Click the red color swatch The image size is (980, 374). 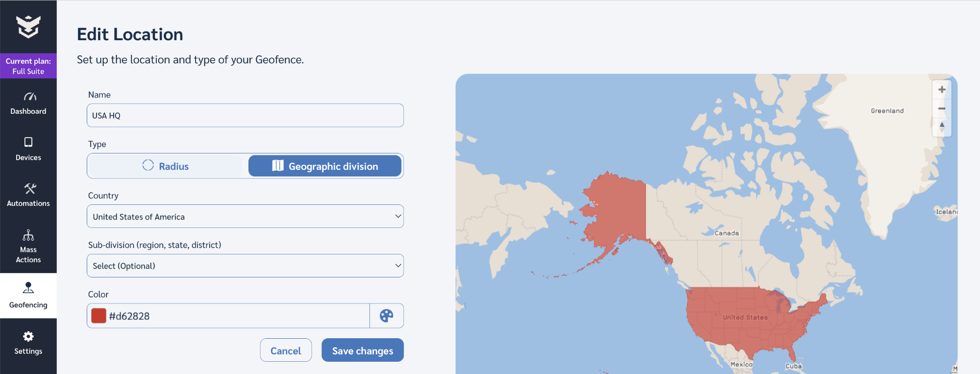(x=99, y=316)
